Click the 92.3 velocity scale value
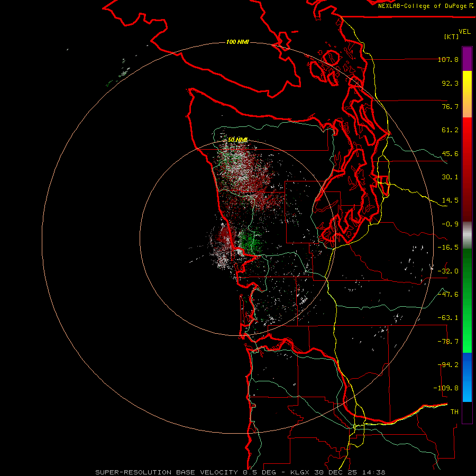Screen dimensions: 476x476 [x=450, y=83]
